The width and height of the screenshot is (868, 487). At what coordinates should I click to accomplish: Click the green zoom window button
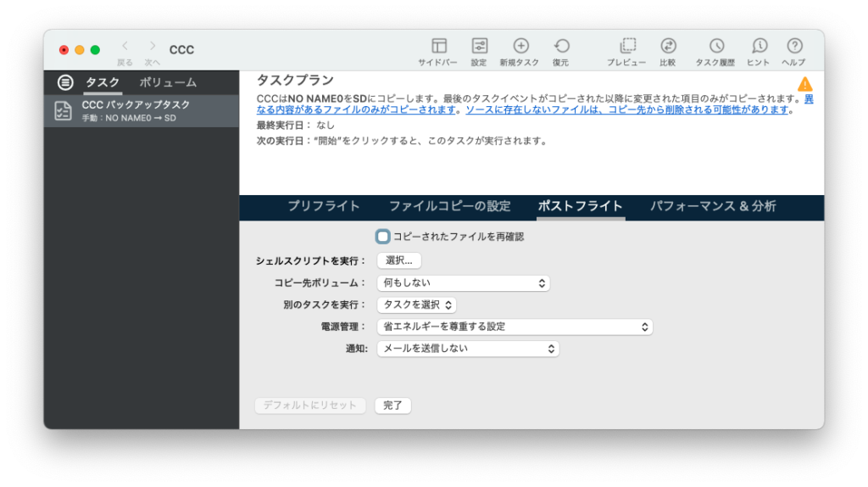coord(95,50)
